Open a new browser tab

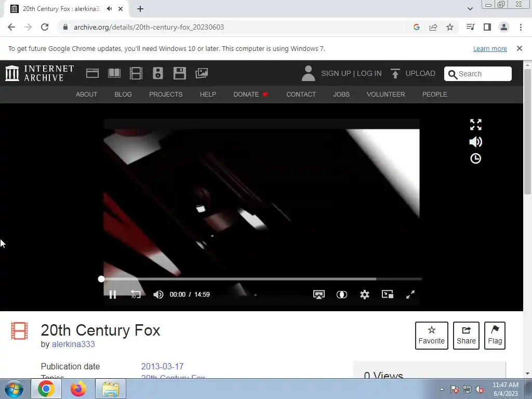pyautogui.click(x=140, y=9)
